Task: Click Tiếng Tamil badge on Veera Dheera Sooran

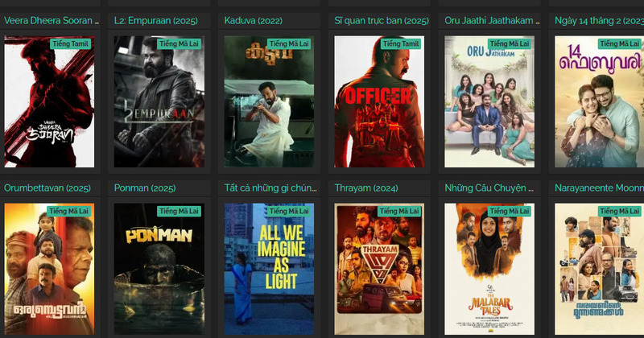Action: click(70, 43)
